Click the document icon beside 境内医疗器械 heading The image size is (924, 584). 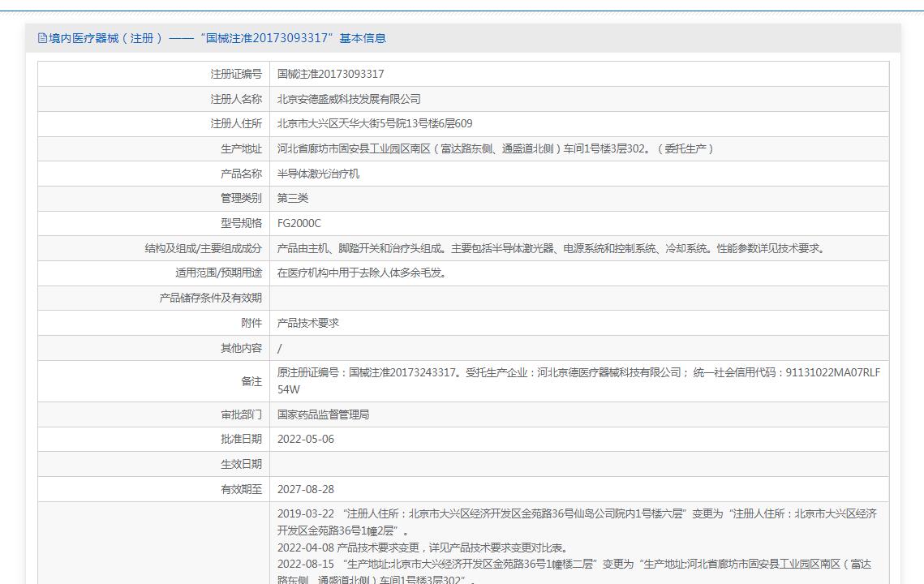point(42,38)
